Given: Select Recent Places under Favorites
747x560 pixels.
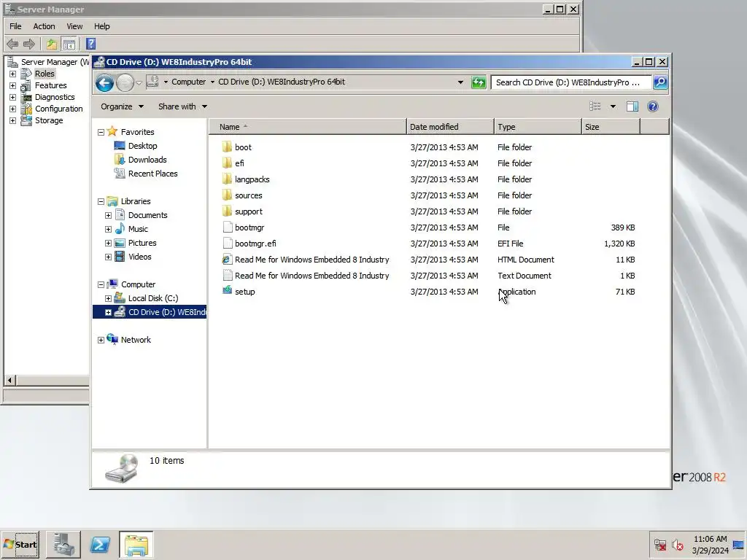Looking at the screenshot, I should [152, 174].
